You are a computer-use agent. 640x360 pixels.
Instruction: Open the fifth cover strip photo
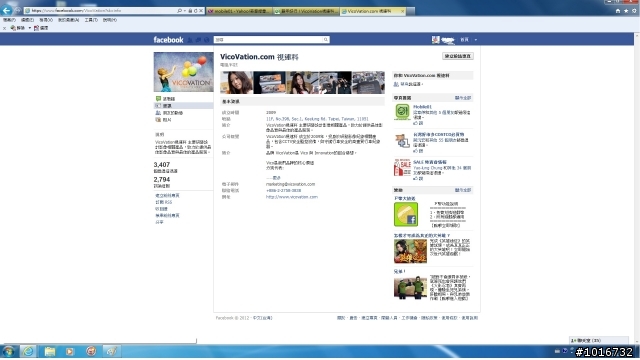pyautogui.click(x=368, y=82)
